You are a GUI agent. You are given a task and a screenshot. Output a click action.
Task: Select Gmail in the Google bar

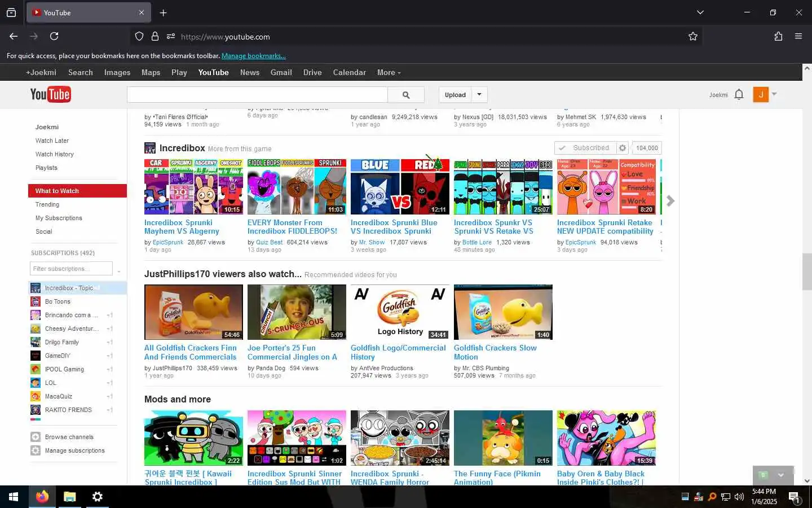[281, 72]
